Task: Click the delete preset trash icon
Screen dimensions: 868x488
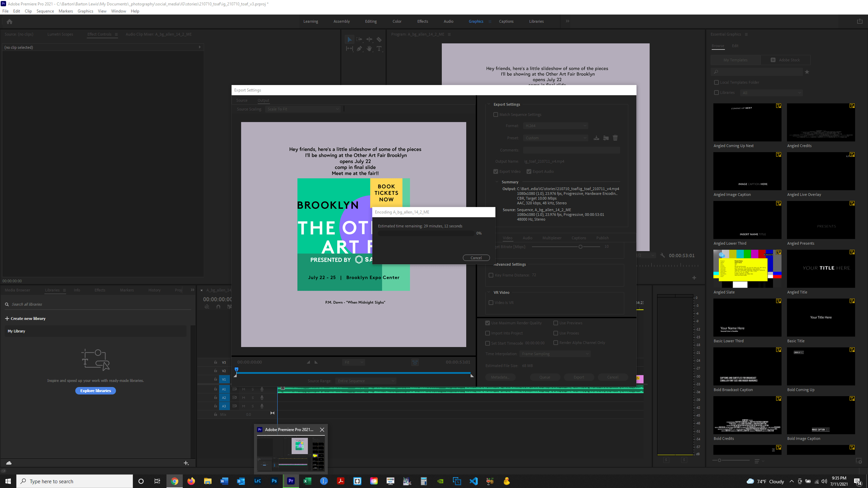Action: [x=615, y=138]
